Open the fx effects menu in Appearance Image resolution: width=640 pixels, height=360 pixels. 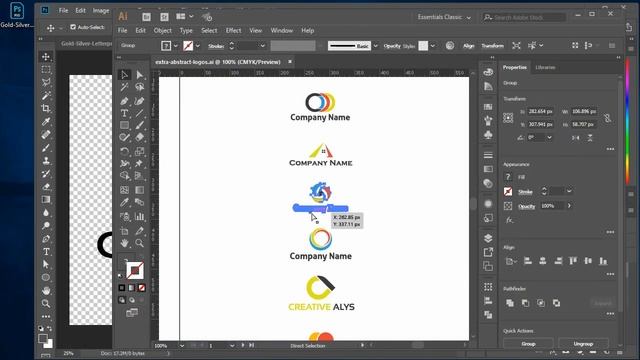click(x=509, y=220)
